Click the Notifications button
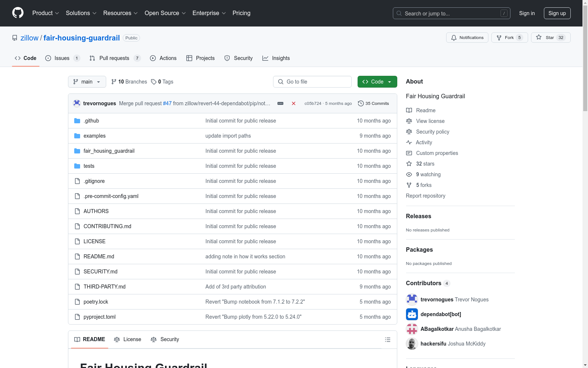 467,38
